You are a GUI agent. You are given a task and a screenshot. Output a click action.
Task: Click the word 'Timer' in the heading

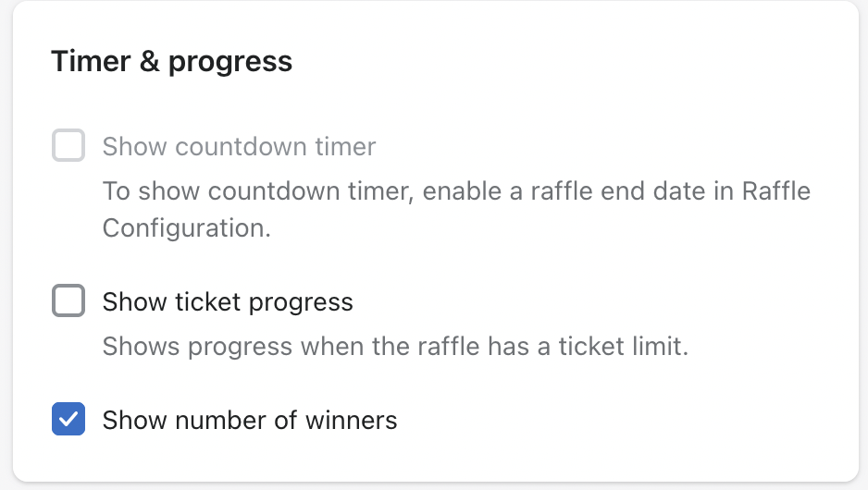click(91, 61)
